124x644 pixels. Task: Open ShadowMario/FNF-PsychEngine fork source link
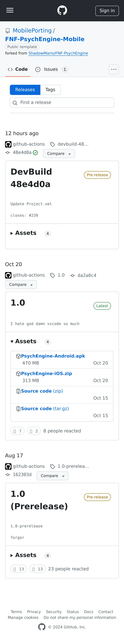tap(58, 53)
